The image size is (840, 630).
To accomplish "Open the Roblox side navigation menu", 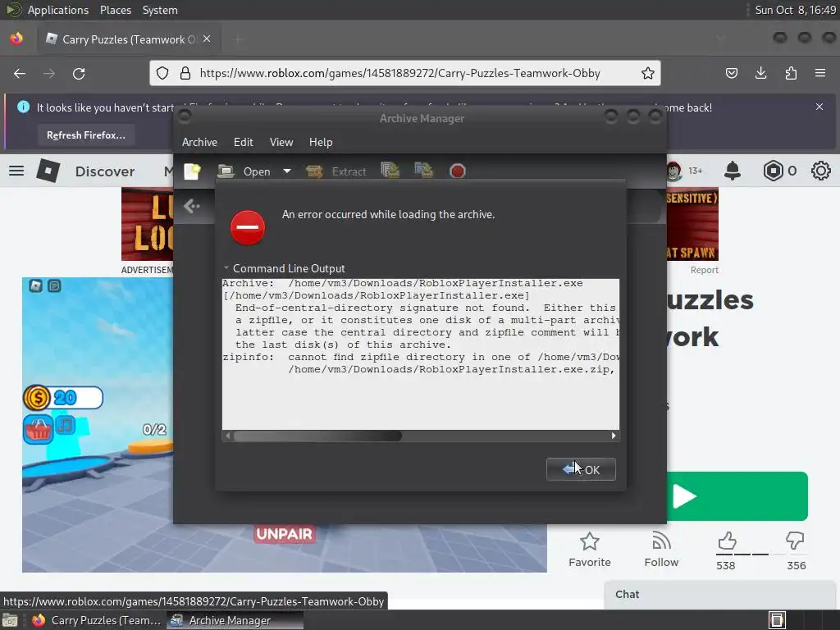I will click(16, 171).
